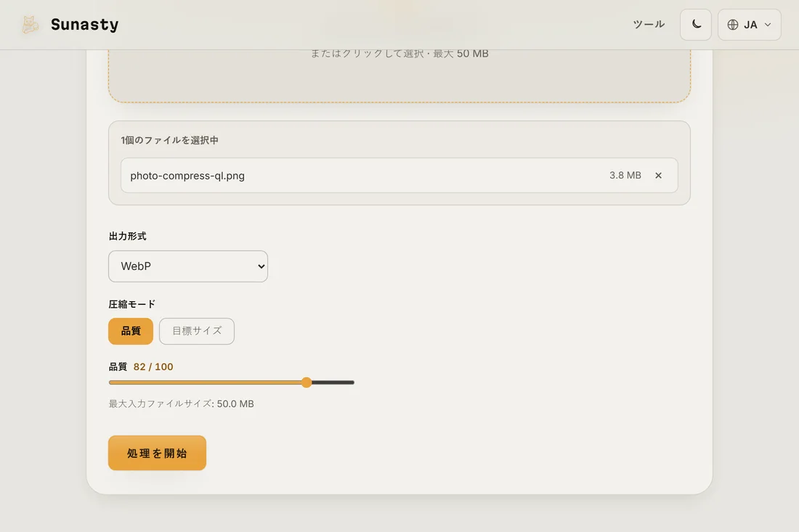The image size is (799, 532).
Task: Select the 品質 compression mode button
Action: point(131,331)
